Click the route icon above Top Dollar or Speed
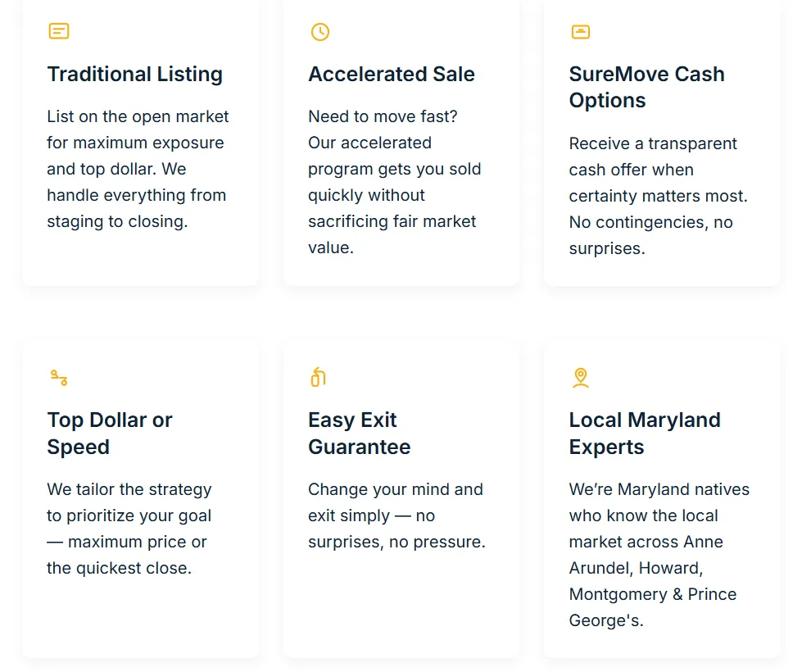811x672 pixels. pos(59,378)
